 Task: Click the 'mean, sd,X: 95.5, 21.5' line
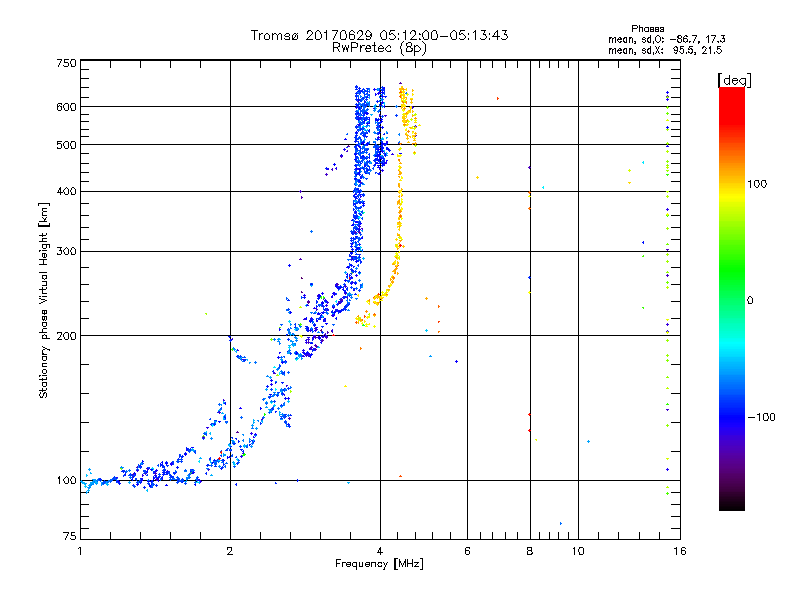[665, 50]
